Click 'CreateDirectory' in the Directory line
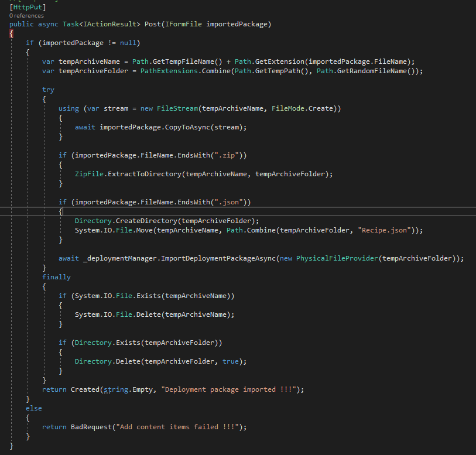 coord(146,221)
